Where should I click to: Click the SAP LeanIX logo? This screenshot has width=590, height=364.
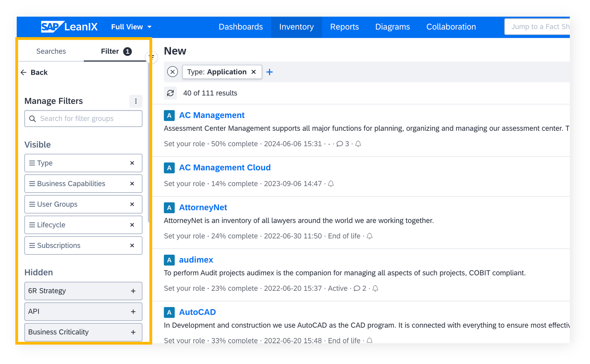pyautogui.click(x=69, y=26)
